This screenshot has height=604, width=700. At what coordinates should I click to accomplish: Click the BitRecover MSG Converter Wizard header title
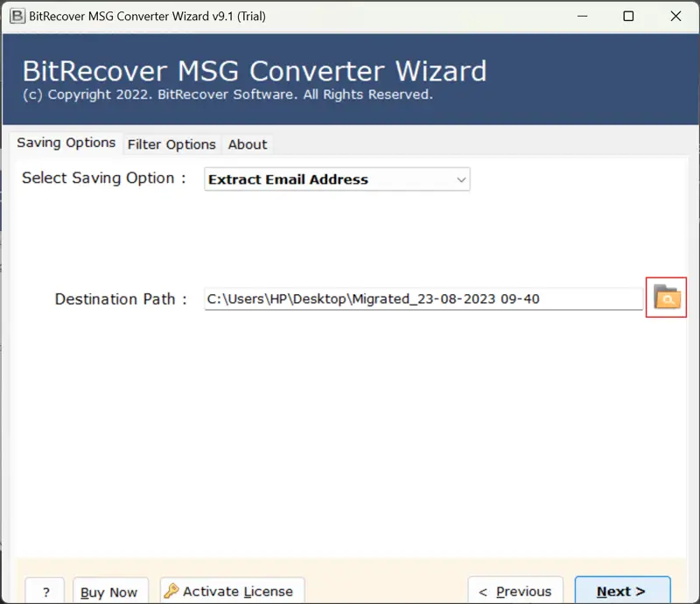pos(254,71)
